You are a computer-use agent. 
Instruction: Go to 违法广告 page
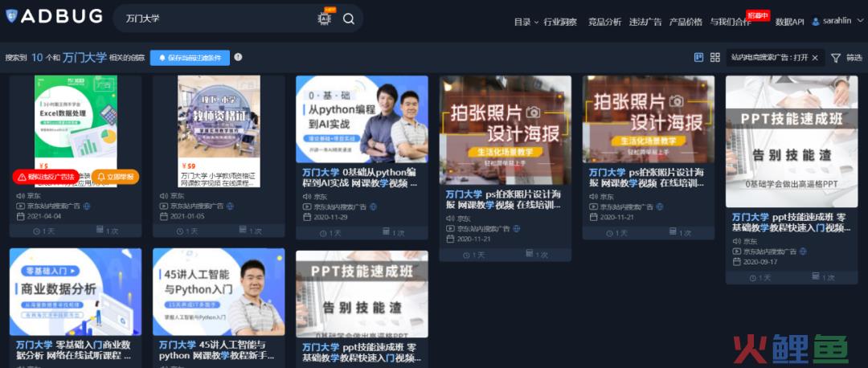coord(645,22)
